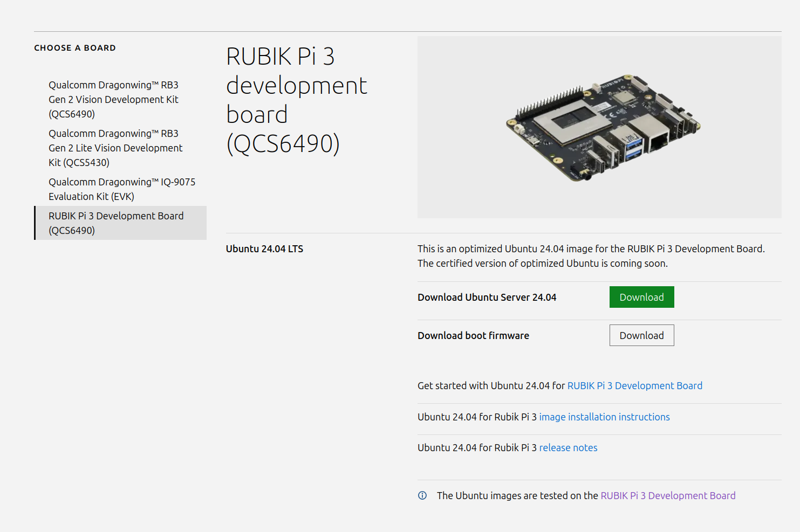Click the Ubuntu 24.04 LTS bold label
This screenshot has width=800, height=532.
[x=264, y=248]
